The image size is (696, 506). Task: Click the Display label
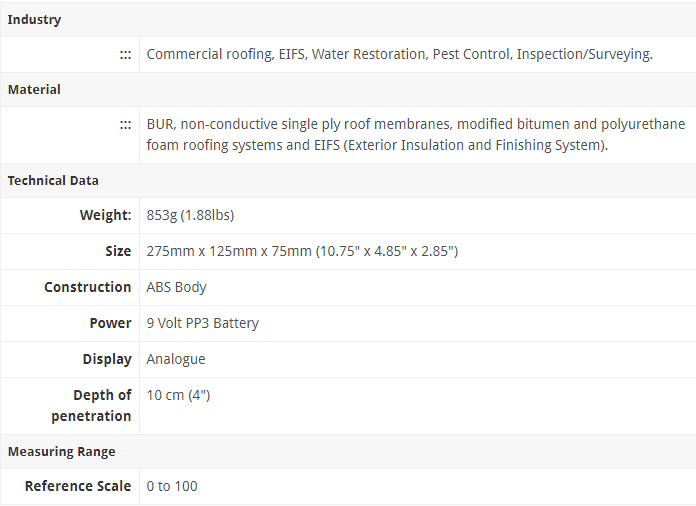107,359
